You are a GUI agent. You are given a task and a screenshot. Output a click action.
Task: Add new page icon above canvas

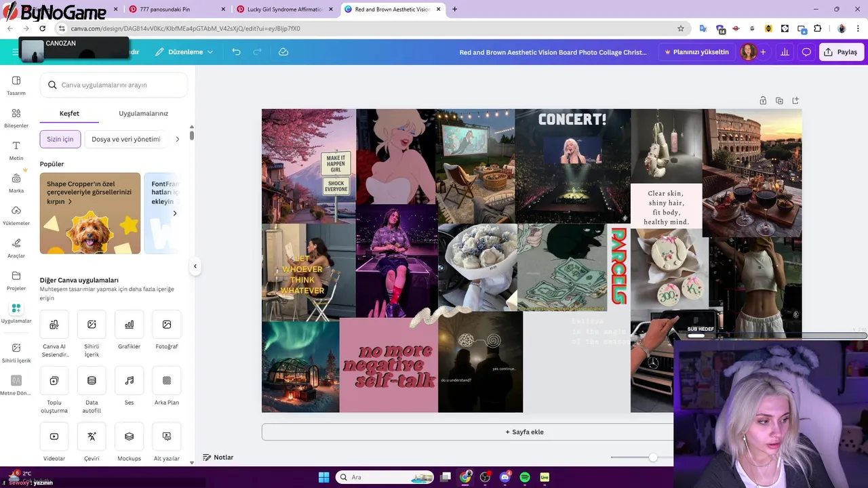click(795, 100)
